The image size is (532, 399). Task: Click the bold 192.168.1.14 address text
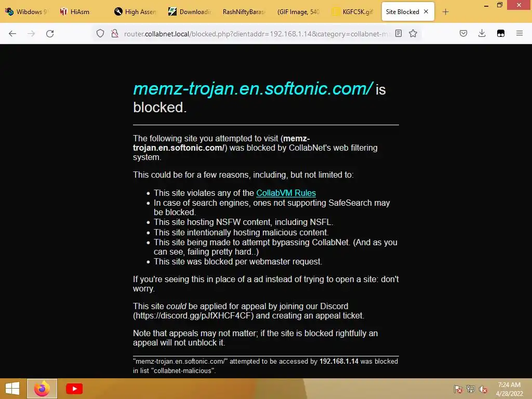(x=339, y=362)
